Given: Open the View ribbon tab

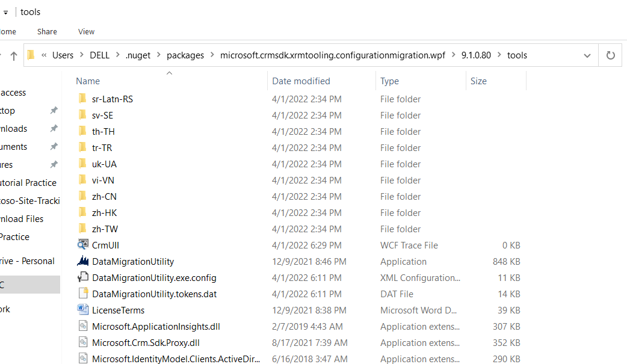Looking at the screenshot, I should (86, 31).
